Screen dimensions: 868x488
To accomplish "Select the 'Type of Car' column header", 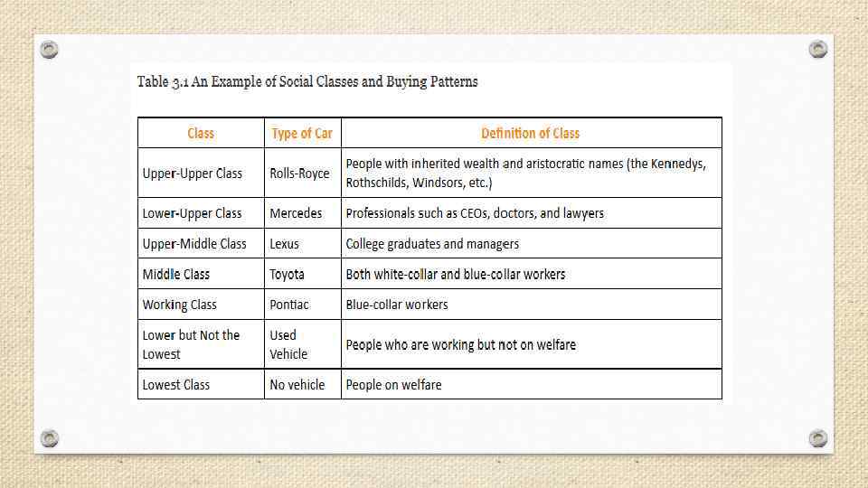I will click(302, 133).
